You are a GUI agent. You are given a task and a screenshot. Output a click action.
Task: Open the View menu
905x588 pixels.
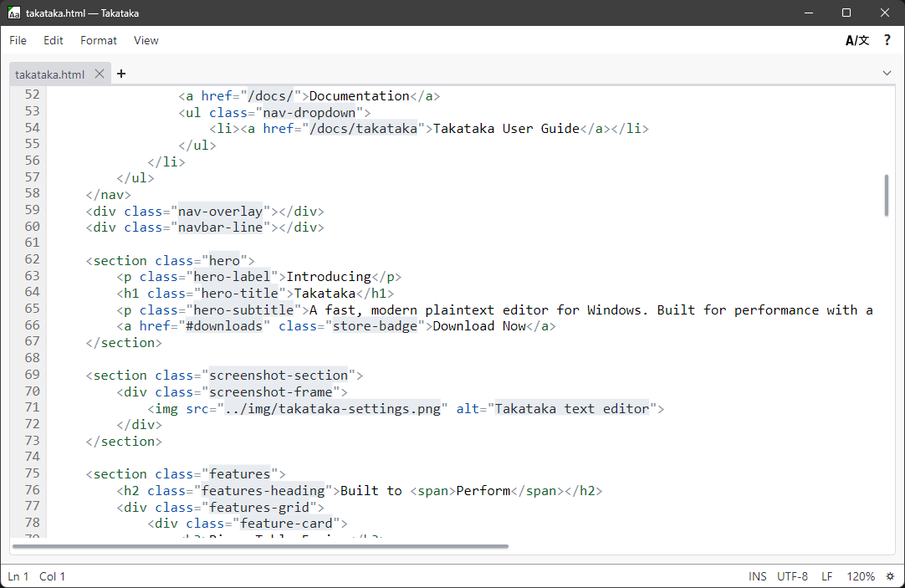[146, 40]
